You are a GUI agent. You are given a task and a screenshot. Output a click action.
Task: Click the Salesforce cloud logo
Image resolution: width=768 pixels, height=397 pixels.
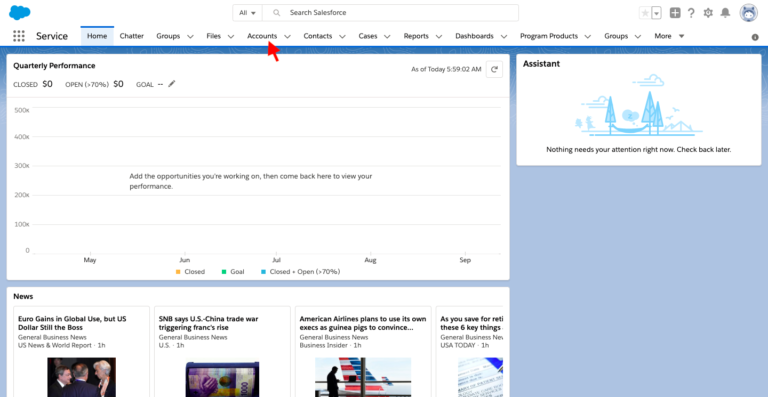pyautogui.click(x=20, y=12)
